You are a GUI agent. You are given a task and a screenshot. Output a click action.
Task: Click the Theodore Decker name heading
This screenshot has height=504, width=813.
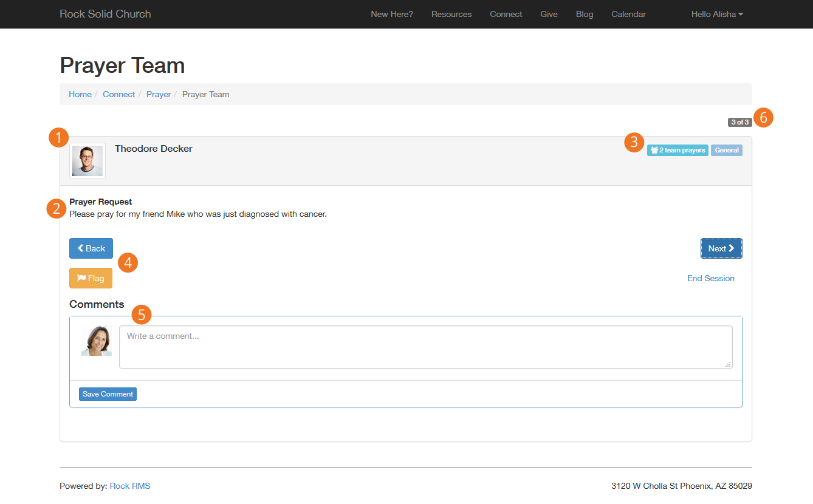(154, 149)
